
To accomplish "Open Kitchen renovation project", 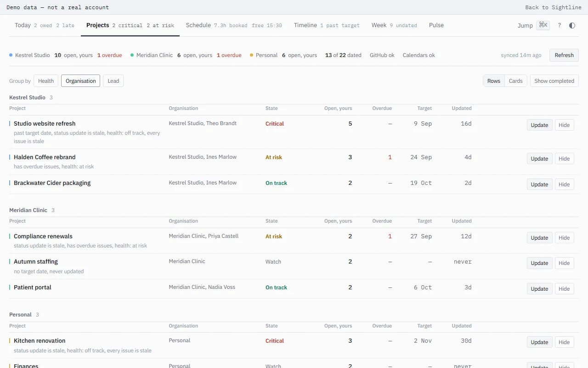I will coord(40,341).
